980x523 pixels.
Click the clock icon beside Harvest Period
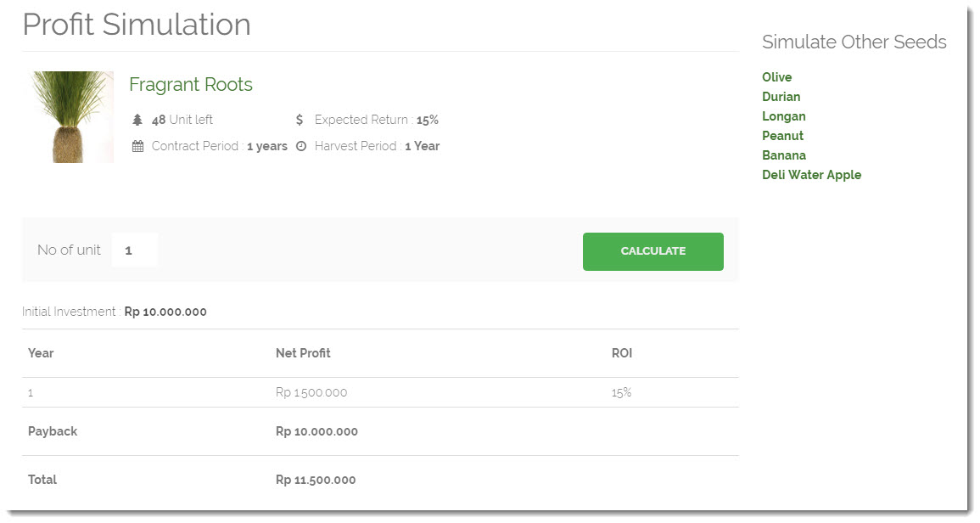(x=300, y=146)
